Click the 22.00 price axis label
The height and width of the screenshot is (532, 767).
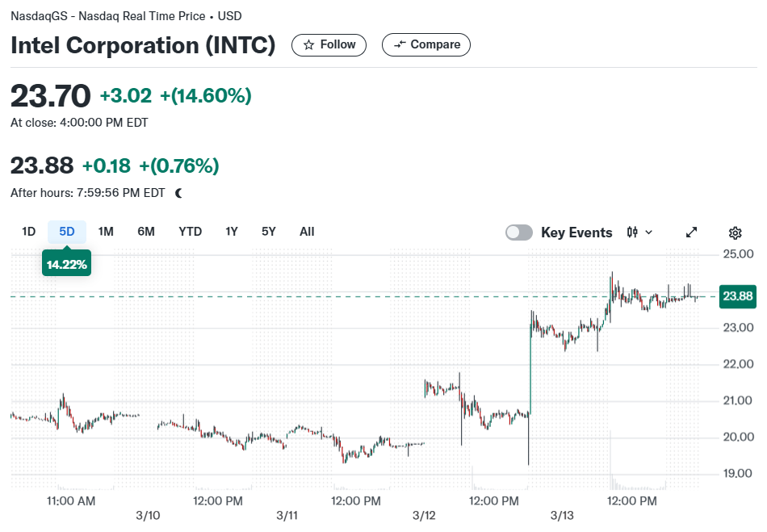pyautogui.click(x=738, y=364)
